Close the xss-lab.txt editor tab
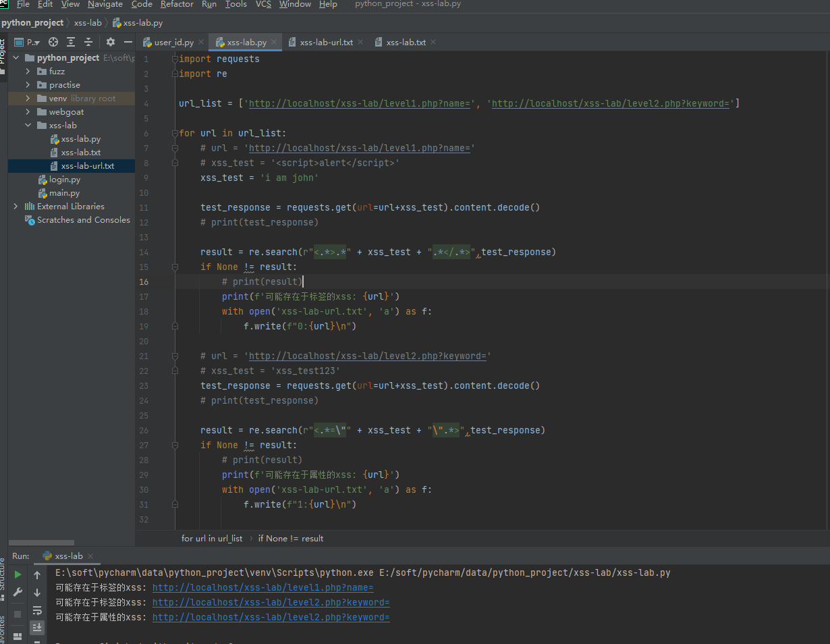830x644 pixels. (433, 42)
